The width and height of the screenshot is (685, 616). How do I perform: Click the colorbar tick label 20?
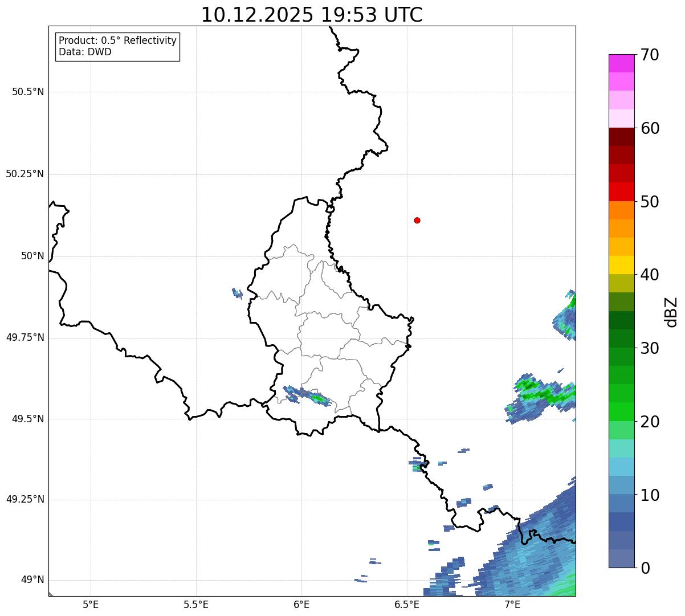pos(650,422)
